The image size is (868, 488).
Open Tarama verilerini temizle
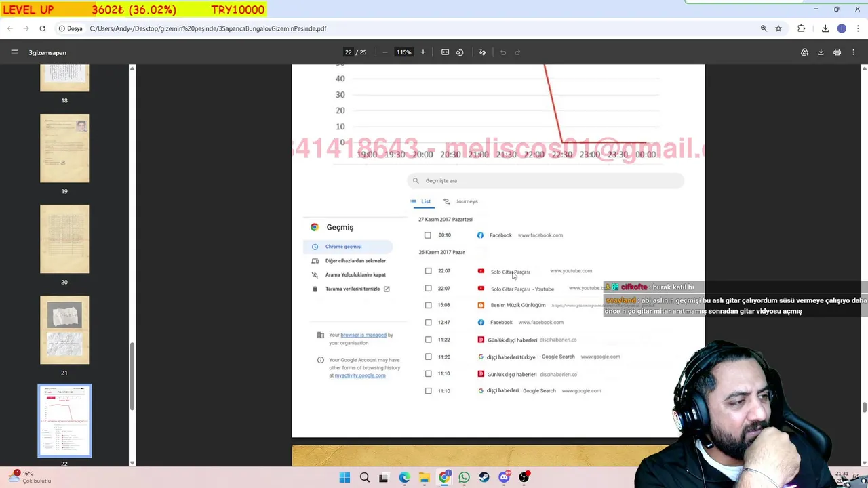[351, 289]
